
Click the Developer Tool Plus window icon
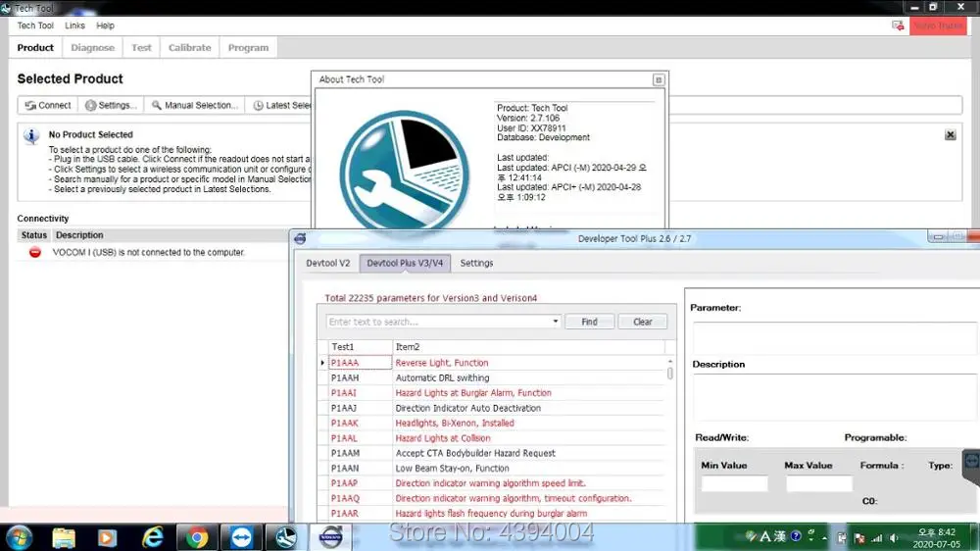[x=300, y=238]
